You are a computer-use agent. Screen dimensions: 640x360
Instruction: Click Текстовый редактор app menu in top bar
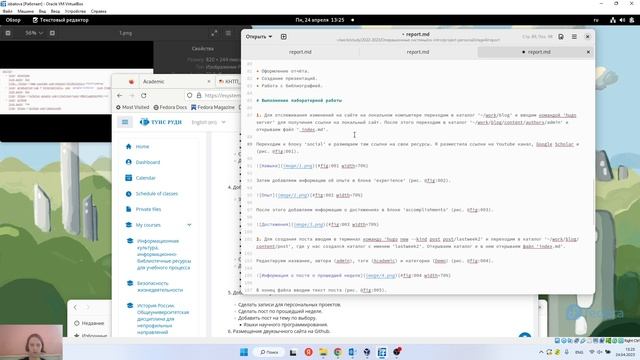pyautogui.click(x=60, y=20)
